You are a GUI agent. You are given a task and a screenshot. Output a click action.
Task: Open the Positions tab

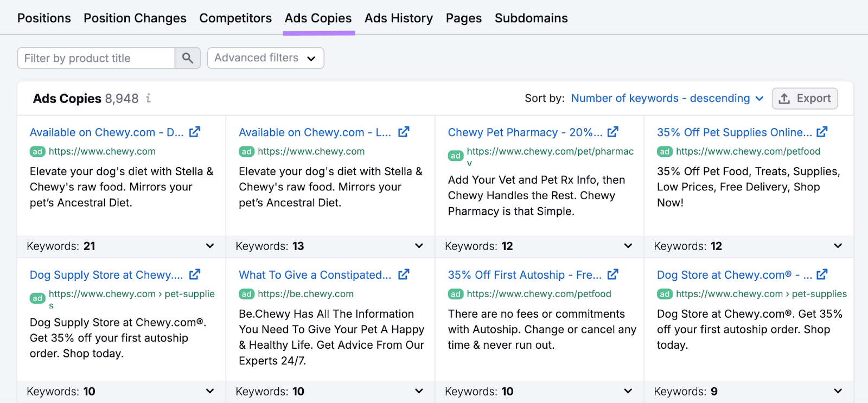coord(44,18)
